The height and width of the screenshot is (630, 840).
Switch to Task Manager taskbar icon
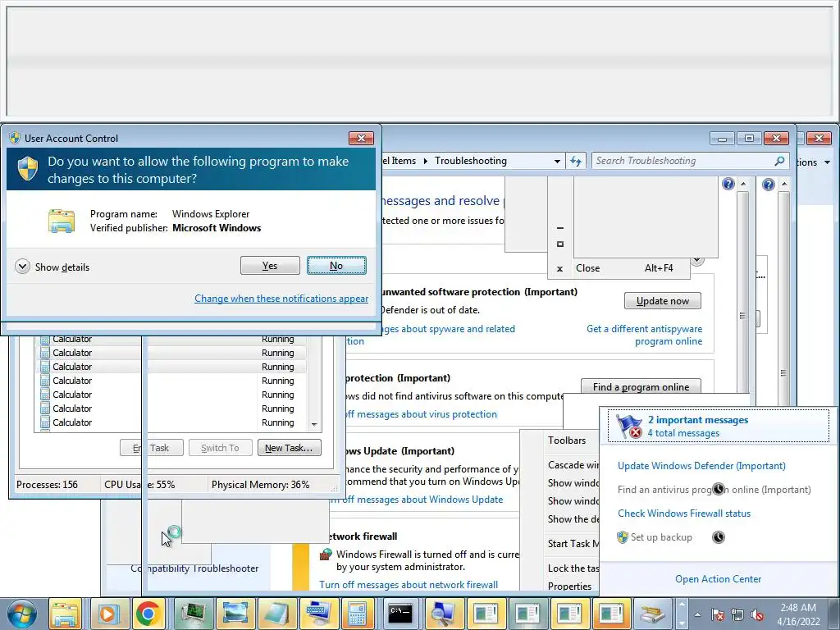193,614
